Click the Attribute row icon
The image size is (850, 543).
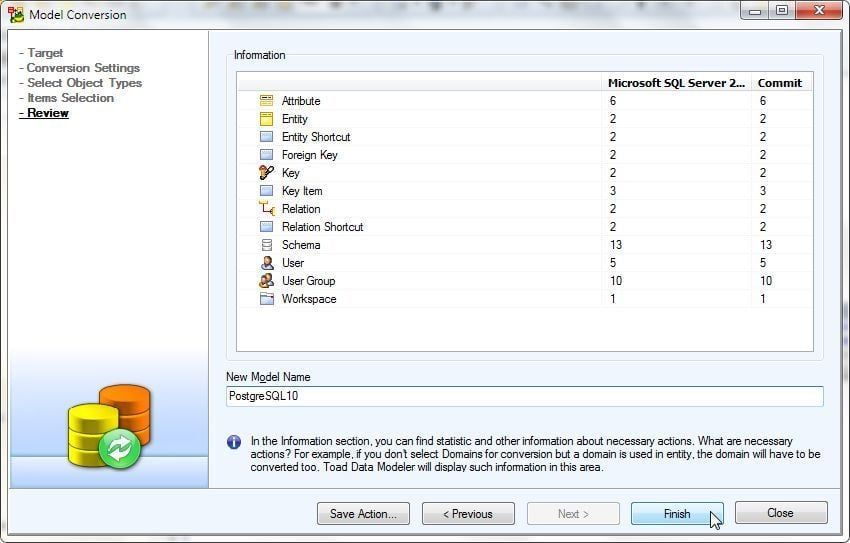tap(266, 101)
